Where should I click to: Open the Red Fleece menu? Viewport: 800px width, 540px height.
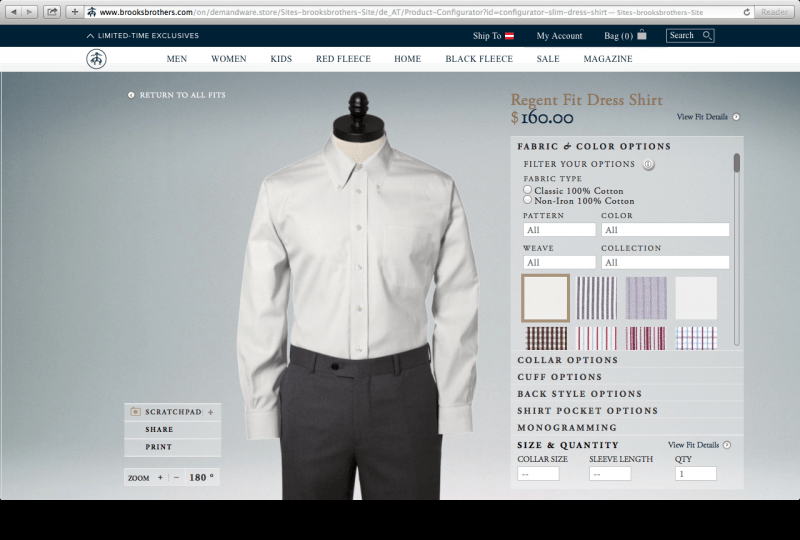tap(343, 59)
